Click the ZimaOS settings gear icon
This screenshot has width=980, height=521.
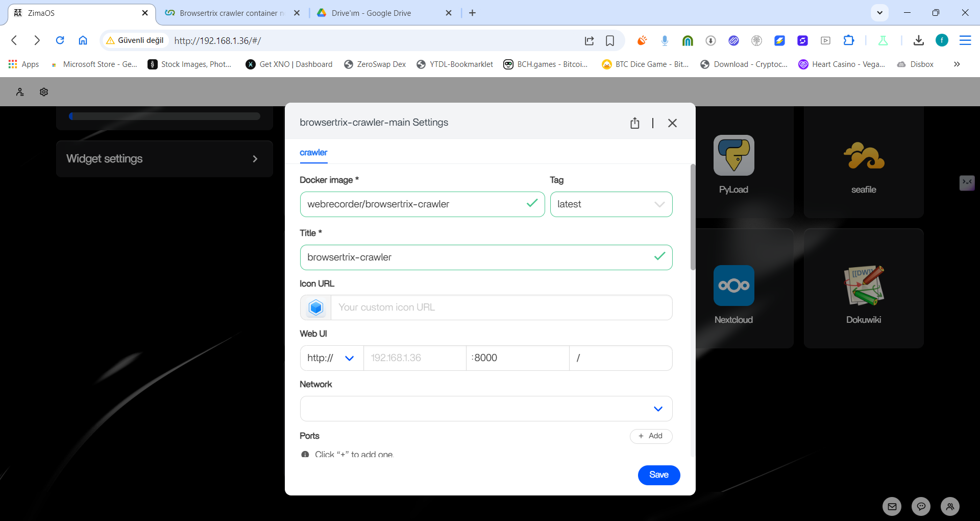44,92
